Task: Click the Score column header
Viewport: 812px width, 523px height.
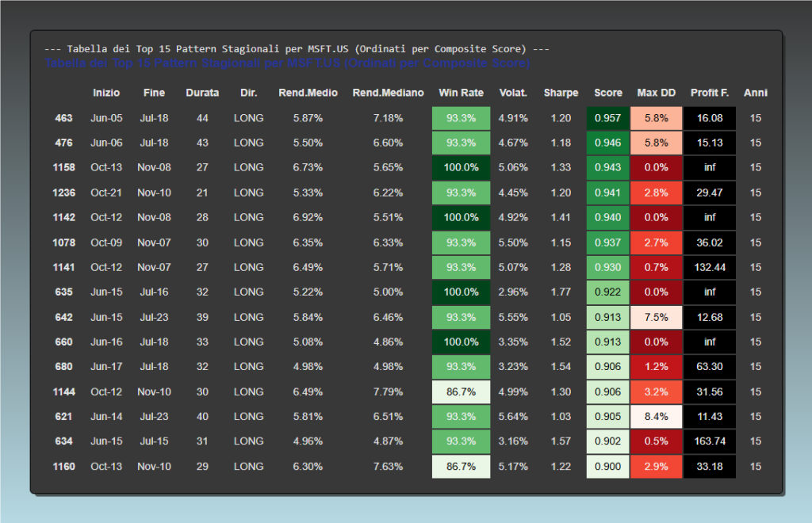Action: click(608, 93)
